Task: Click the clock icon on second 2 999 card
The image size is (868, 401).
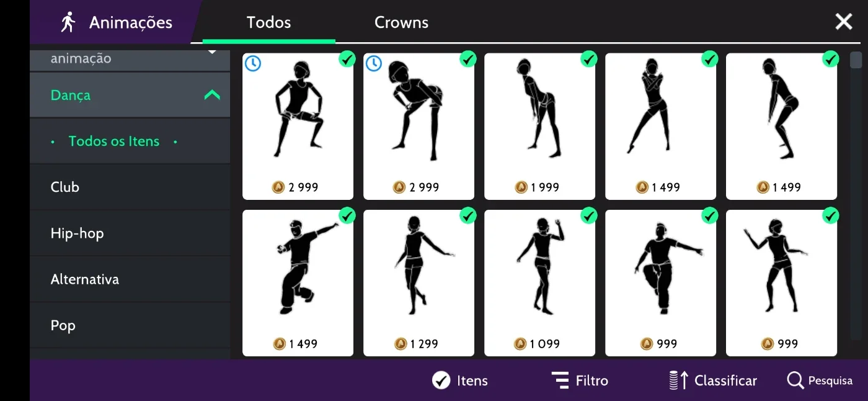Action: tap(373, 63)
